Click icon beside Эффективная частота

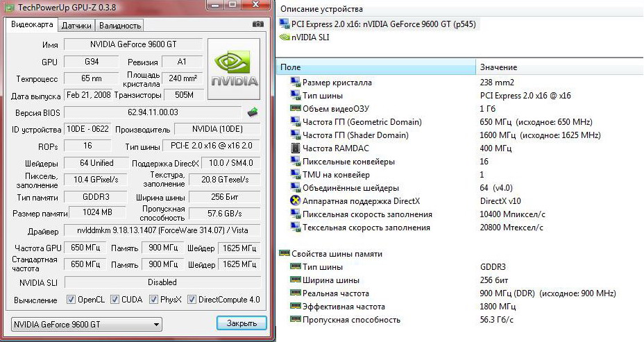pyautogui.click(x=296, y=306)
